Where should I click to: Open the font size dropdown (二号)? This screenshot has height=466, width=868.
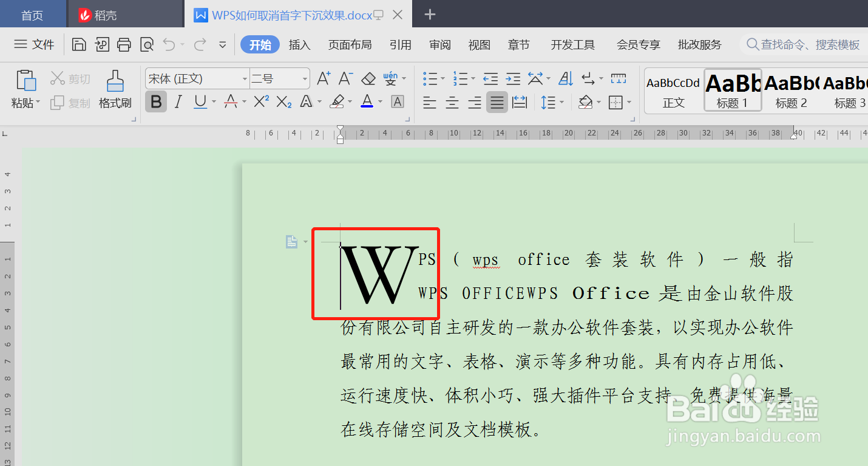(x=305, y=79)
